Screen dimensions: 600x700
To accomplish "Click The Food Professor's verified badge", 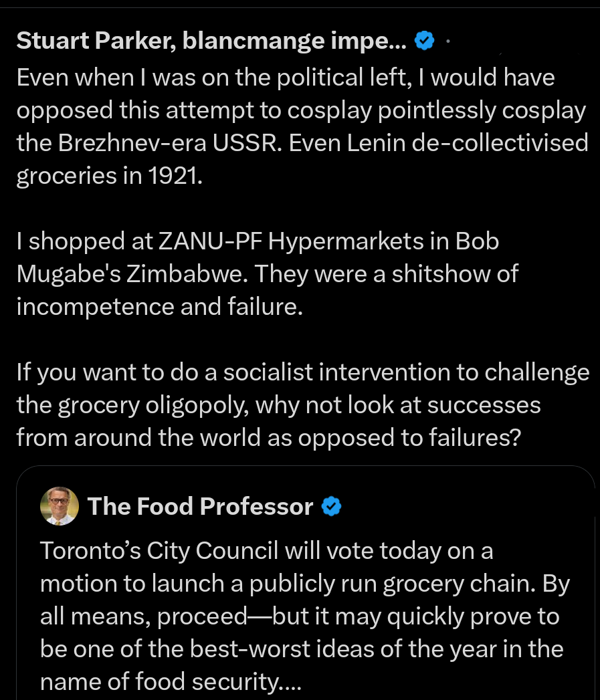I will tap(332, 507).
